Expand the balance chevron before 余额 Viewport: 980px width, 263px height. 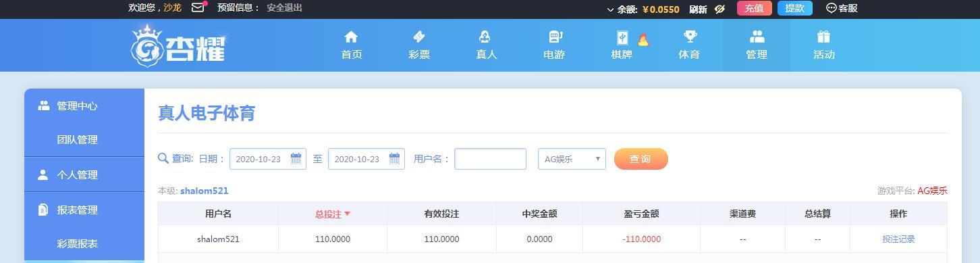coord(610,9)
